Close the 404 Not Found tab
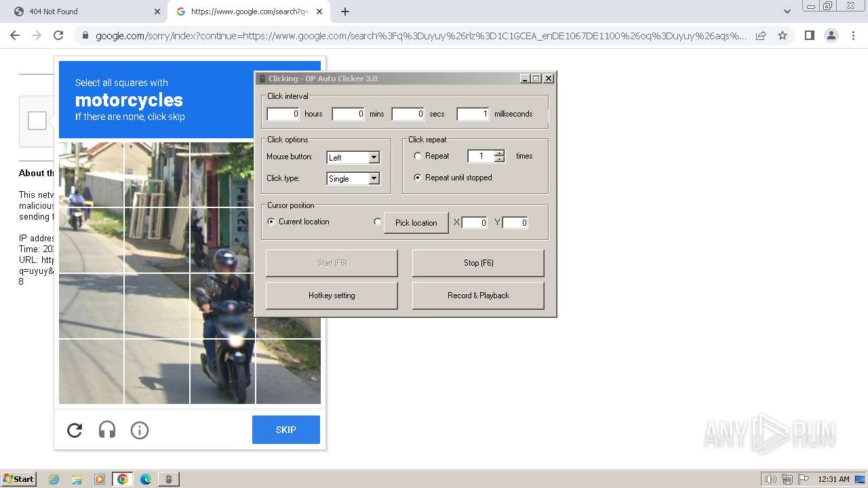Viewport: 868px width, 488px height. coord(157,12)
